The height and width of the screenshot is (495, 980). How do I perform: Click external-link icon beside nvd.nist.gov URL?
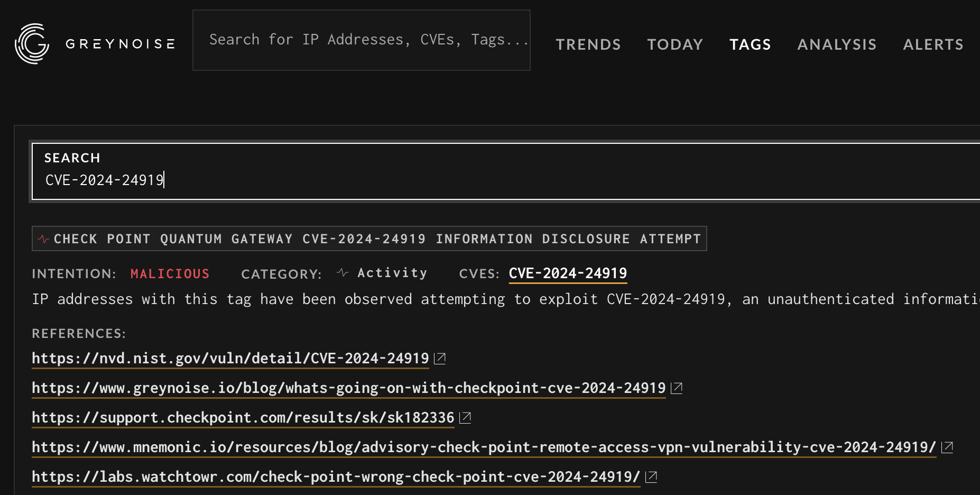coord(440,359)
